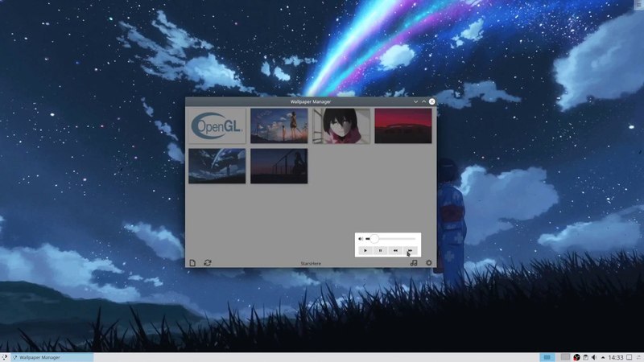Open the clipboard tray icon

(x=586, y=357)
